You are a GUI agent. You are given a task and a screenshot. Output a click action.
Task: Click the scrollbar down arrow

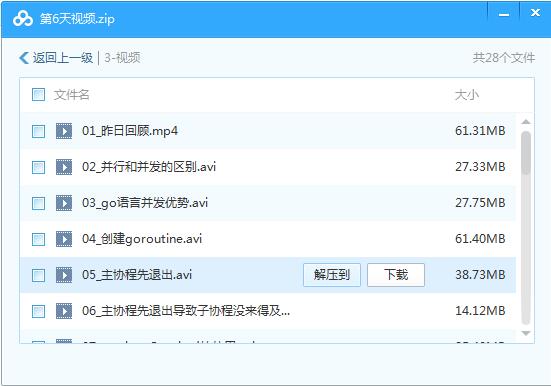point(526,333)
